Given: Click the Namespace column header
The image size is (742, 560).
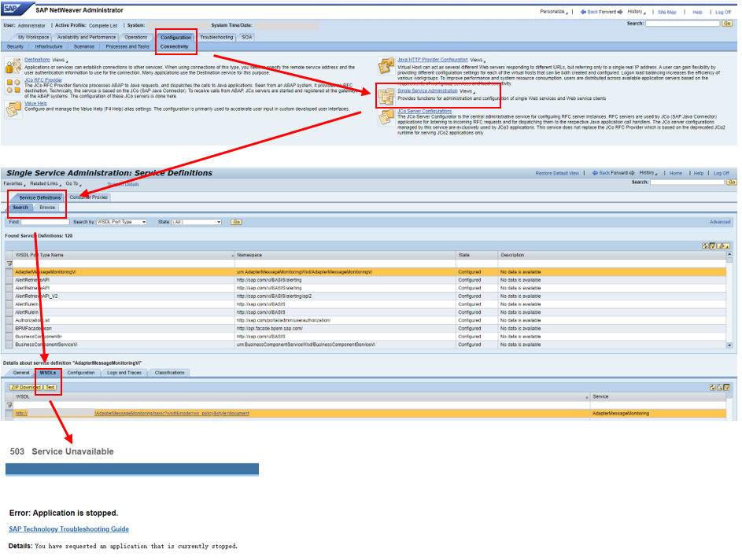Looking at the screenshot, I should (345, 255).
